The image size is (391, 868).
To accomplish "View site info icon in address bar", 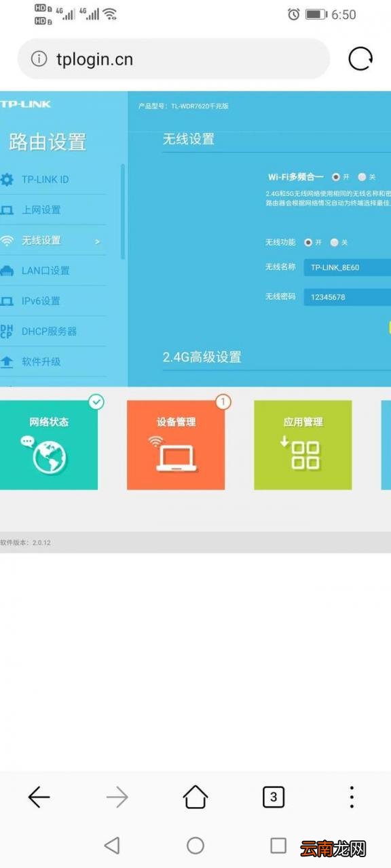I will click(39, 59).
